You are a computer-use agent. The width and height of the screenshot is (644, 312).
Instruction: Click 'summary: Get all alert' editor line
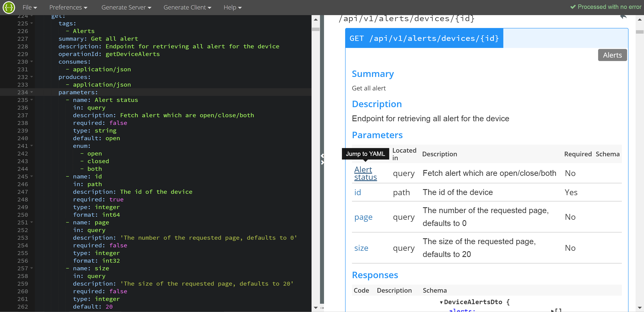click(98, 39)
